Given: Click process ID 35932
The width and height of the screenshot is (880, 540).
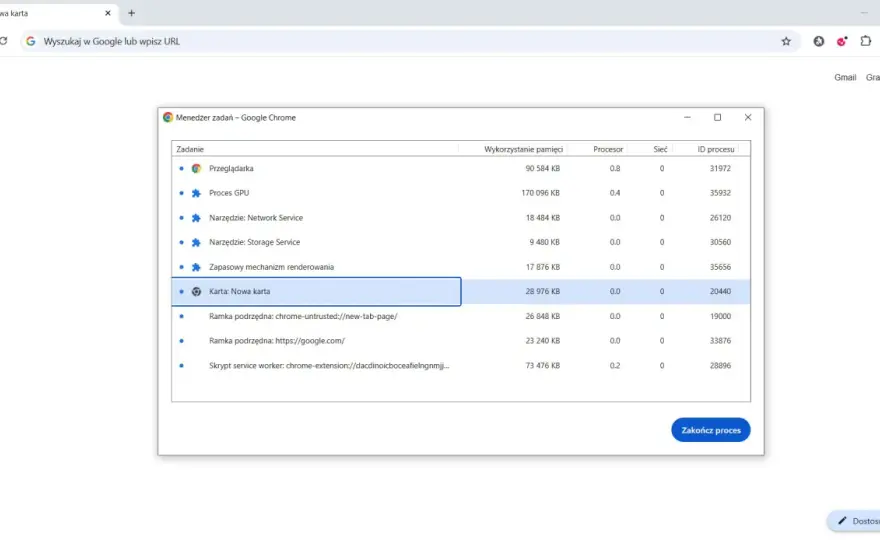Looking at the screenshot, I should (720, 193).
